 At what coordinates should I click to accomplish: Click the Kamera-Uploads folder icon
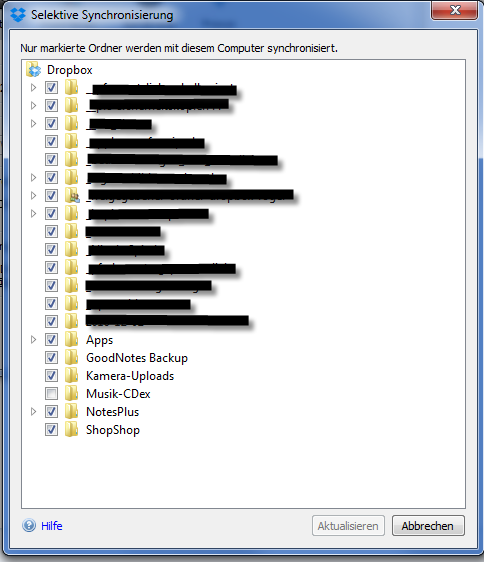tap(71, 375)
